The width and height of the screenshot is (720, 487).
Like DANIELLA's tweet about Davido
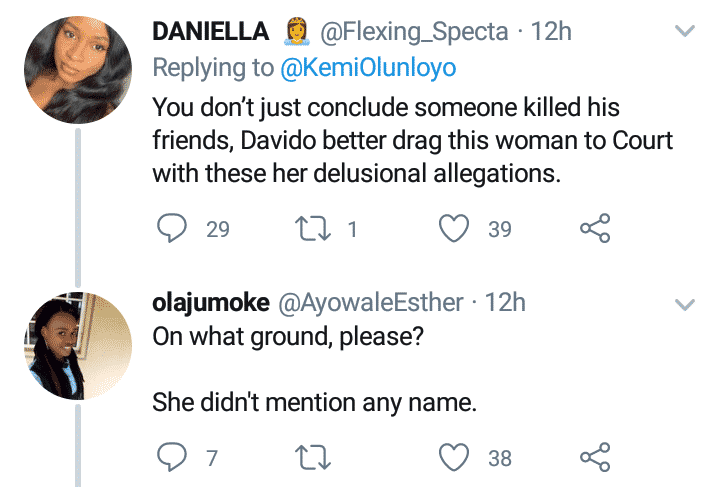(455, 229)
